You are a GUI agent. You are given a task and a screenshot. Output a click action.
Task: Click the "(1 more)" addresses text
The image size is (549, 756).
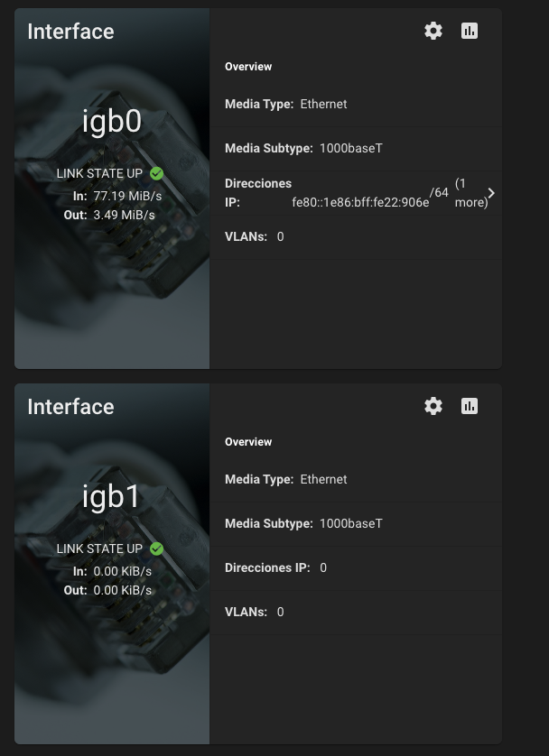470,193
